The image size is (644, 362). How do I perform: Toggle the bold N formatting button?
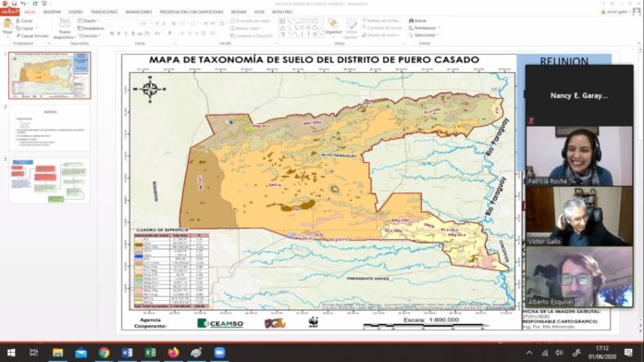point(112,33)
